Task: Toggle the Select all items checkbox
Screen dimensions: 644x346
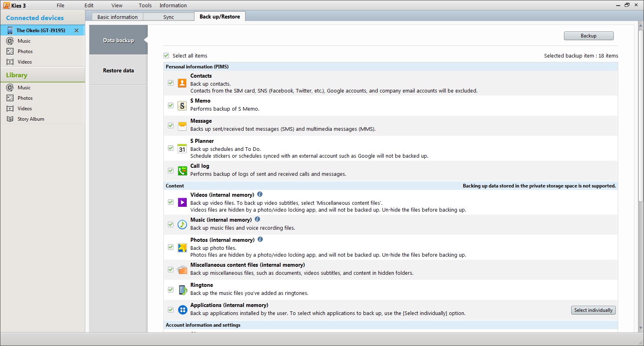Action: (x=166, y=56)
